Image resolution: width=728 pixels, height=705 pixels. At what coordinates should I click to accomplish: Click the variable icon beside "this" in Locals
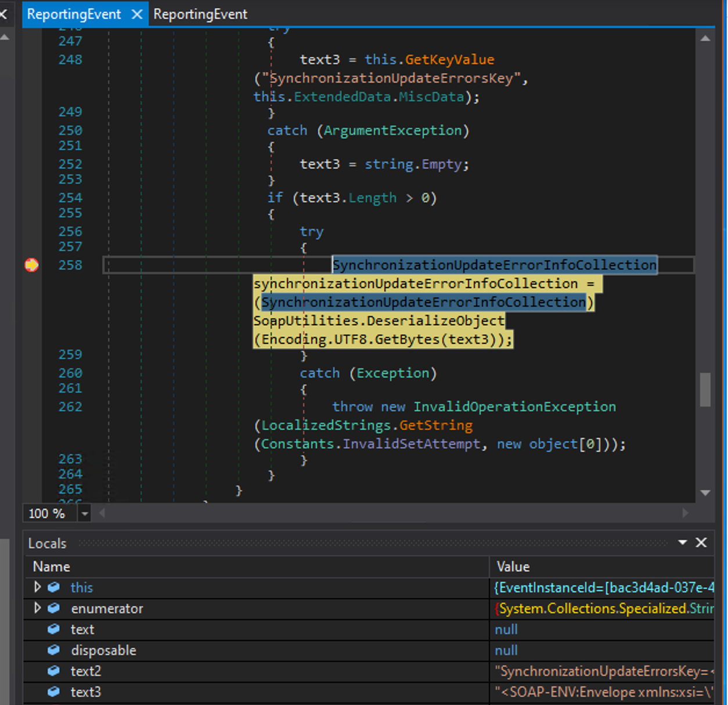(53, 587)
